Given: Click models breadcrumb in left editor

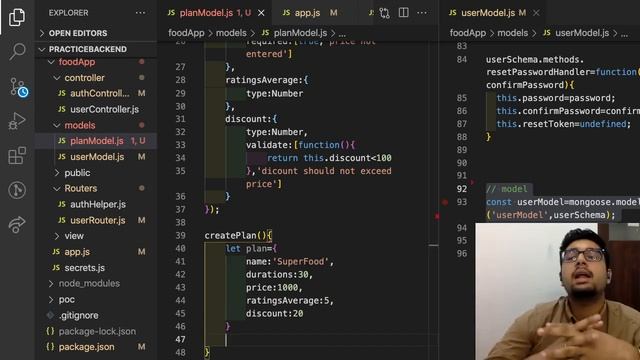Looking at the screenshot, I should coord(231,33).
